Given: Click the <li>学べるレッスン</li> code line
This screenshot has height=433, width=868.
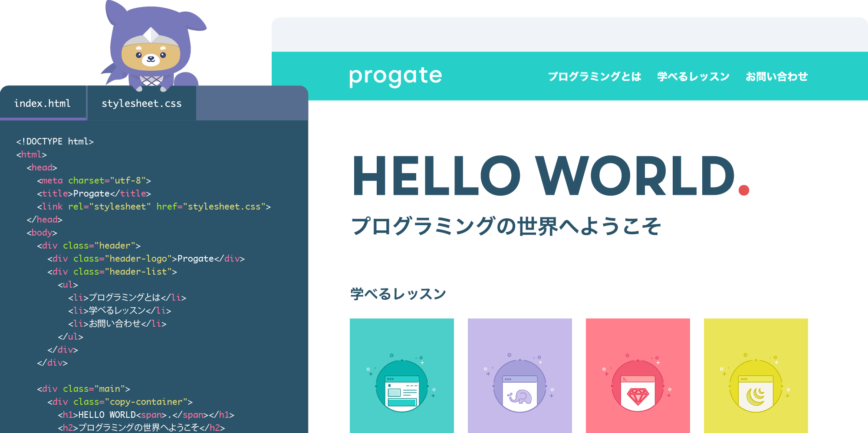Looking at the screenshot, I should tap(119, 311).
